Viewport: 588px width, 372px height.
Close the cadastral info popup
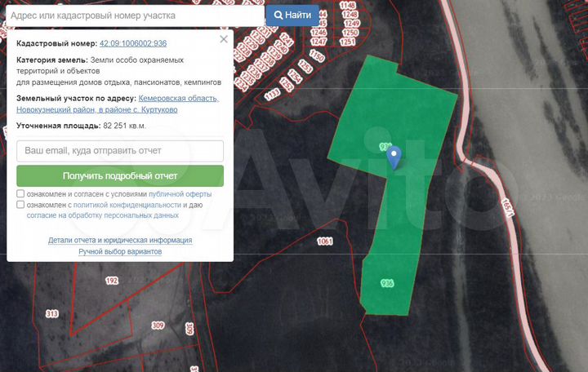[x=224, y=39]
